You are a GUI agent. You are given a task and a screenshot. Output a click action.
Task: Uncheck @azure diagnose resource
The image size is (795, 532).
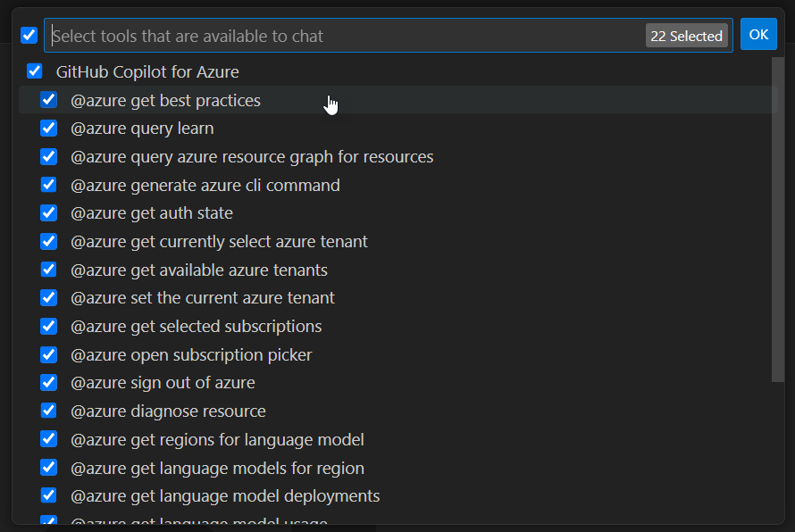click(x=49, y=411)
